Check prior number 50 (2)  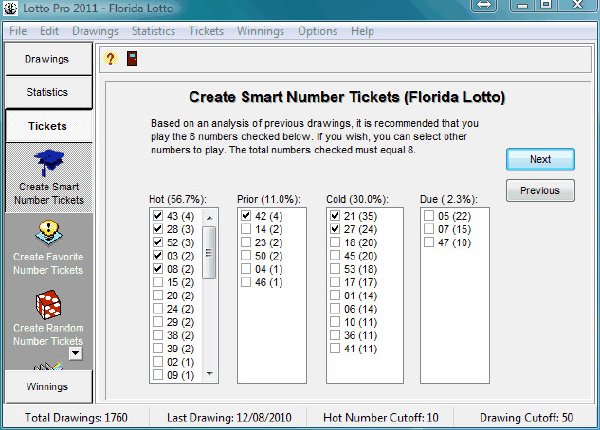coord(246,256)
